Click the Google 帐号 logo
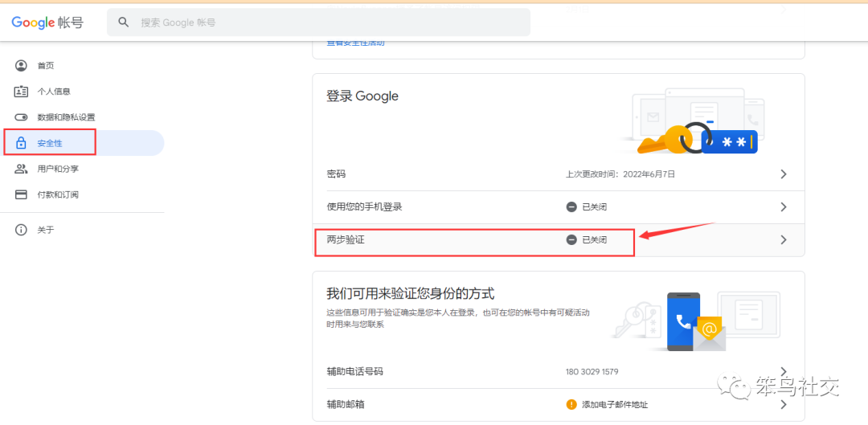868x425 pixels. click(x=47, y=22)
